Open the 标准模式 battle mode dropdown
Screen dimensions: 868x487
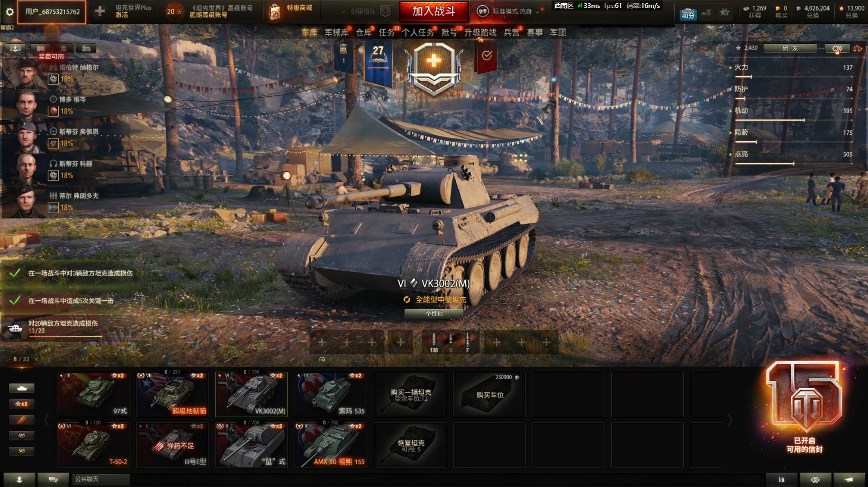coord(510,11)
